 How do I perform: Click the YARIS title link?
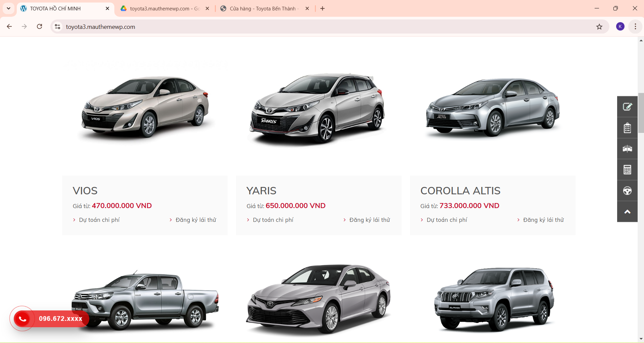pos(261,191)
